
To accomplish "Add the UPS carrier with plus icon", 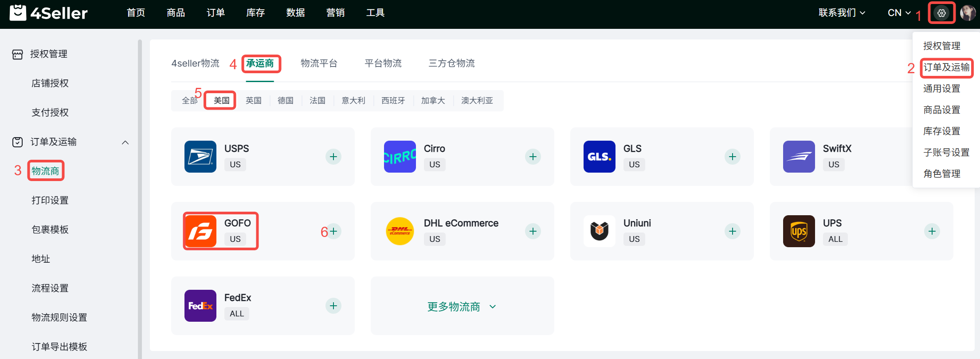I will 932,231.
